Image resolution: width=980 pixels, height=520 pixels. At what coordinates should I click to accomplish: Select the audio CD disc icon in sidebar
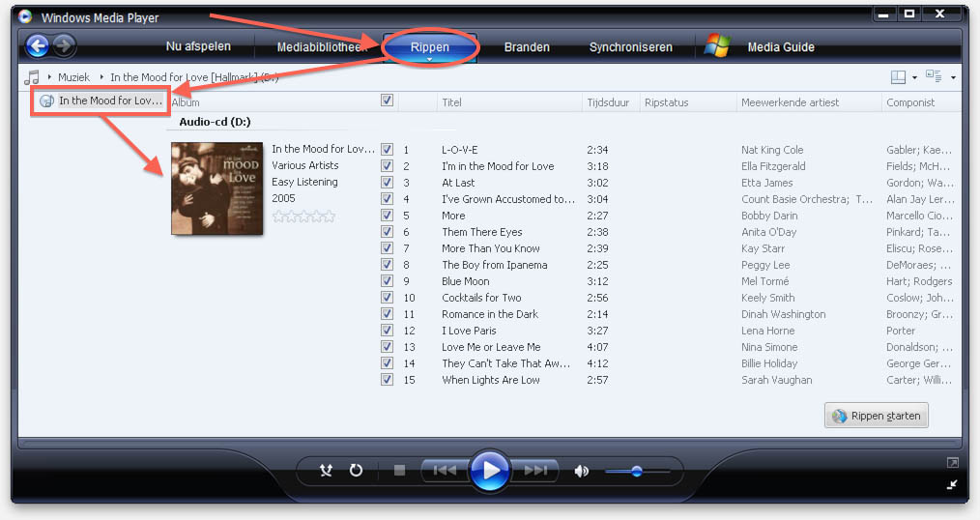[x=47, y=101]
